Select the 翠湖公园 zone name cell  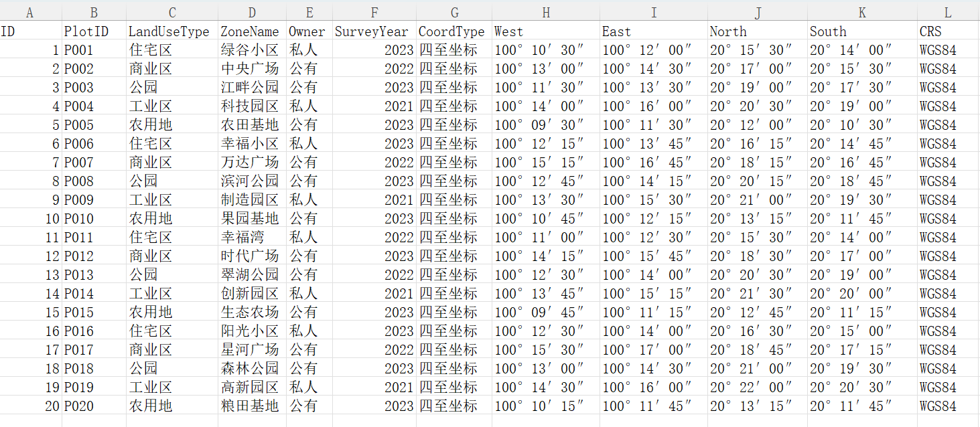coord(252,274)
